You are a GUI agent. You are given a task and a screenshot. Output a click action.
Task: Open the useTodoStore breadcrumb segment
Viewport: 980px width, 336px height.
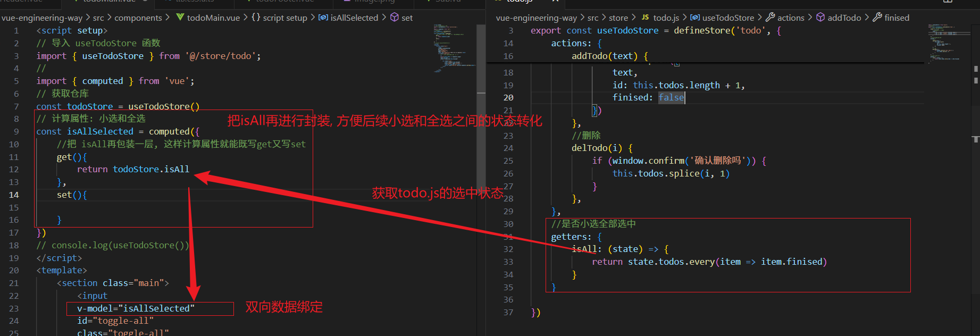[x=728, y=18]
